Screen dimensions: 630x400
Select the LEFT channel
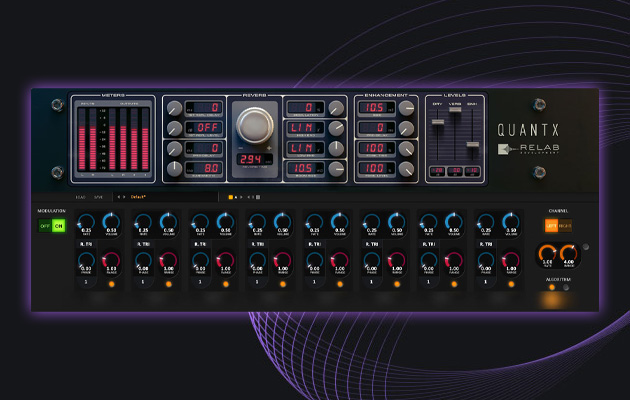[551, 226]
